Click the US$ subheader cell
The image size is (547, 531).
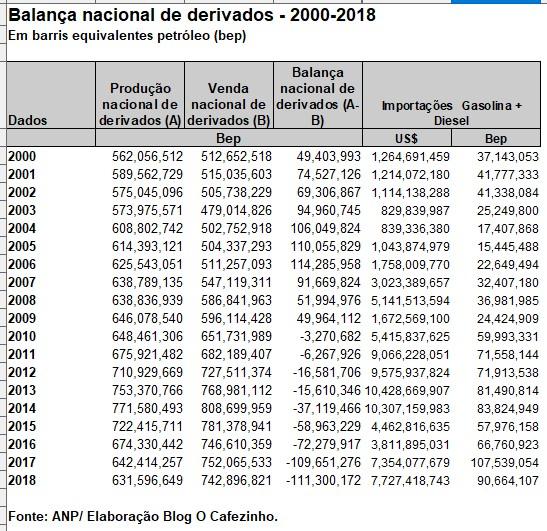[x=407, y=138]
